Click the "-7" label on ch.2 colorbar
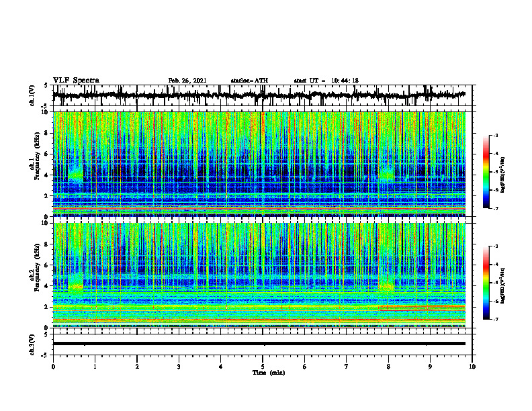The image size is (532, 411). (496, 320)
